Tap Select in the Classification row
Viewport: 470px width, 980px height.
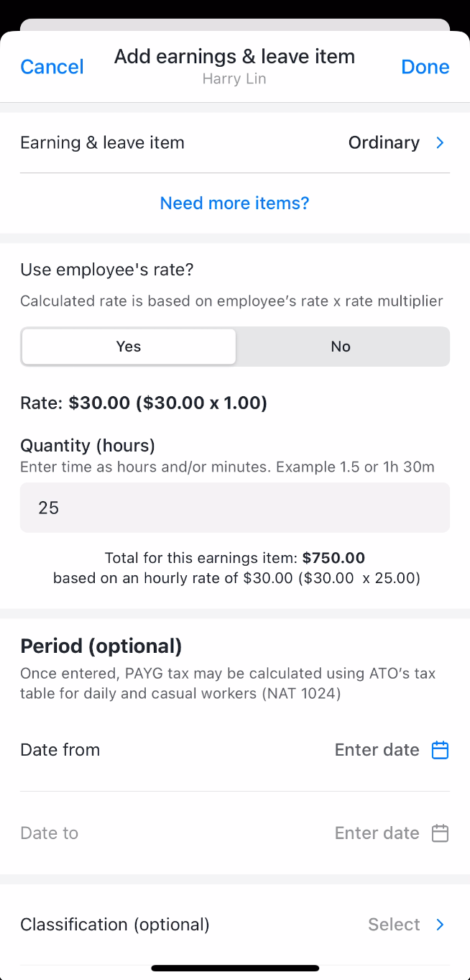pyautogui.click(x=394, y=925)
